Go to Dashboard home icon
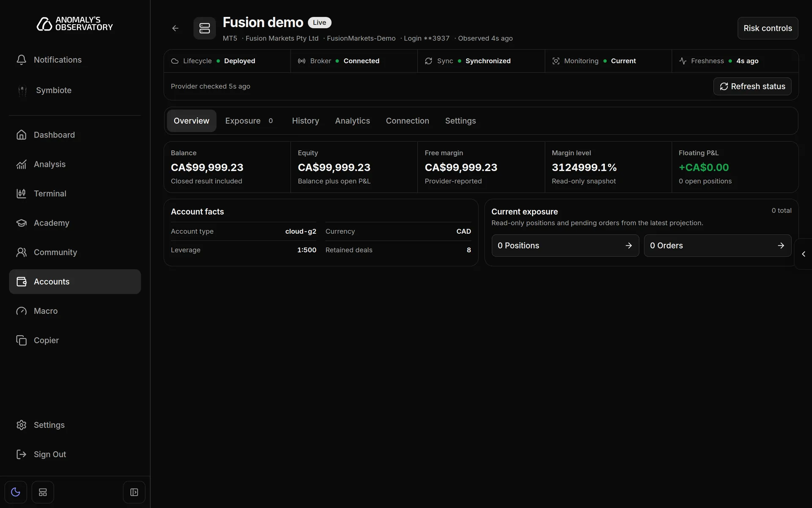 (21, 135)
